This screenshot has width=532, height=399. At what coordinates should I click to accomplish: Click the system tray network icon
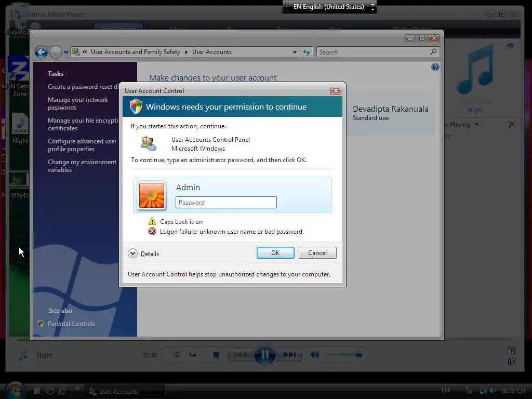click(x=483, y=391)
